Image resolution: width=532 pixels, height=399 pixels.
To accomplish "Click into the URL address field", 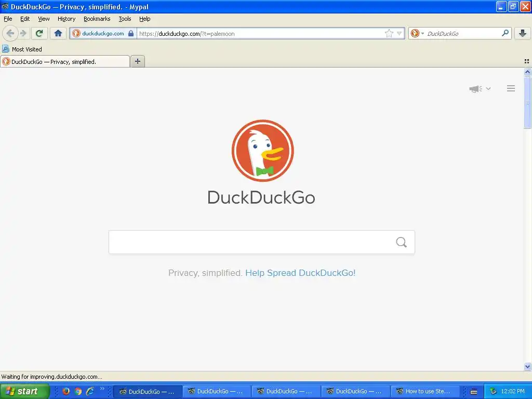I will click(x=260, y=33).
